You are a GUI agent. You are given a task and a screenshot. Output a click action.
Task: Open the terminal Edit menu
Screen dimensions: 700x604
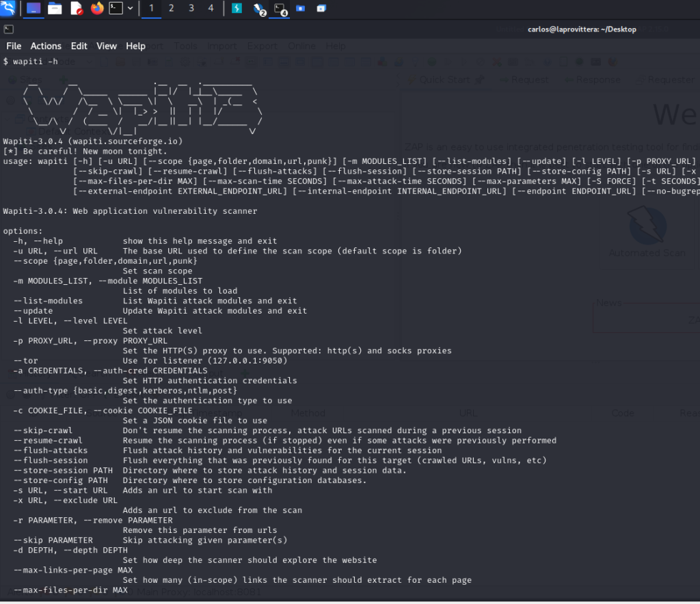pyautogui.click(x=79, y=46)
